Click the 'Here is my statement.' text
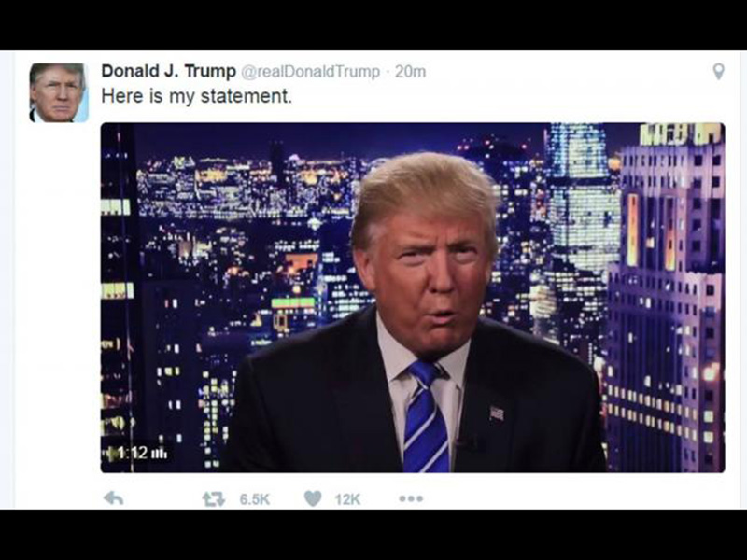The height and width of the screenshot is (560, 747). pyautogui.click(x=196, y=96)
